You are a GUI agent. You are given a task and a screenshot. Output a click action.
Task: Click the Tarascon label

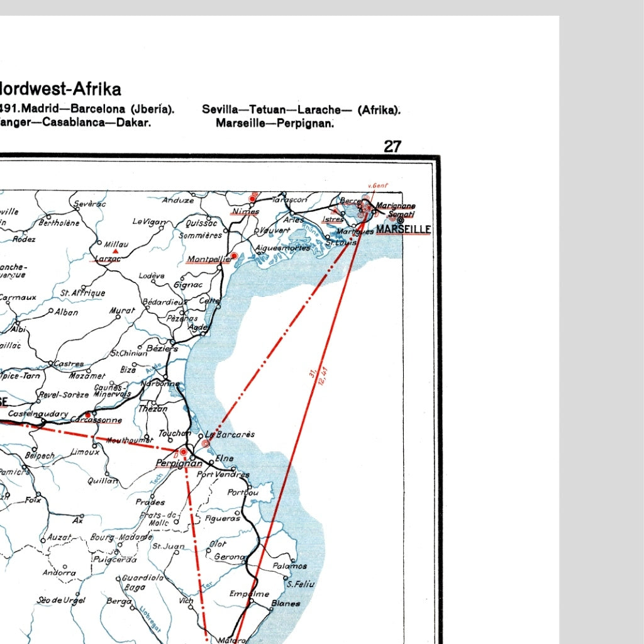pyautogui.click(x=290, y=200)
